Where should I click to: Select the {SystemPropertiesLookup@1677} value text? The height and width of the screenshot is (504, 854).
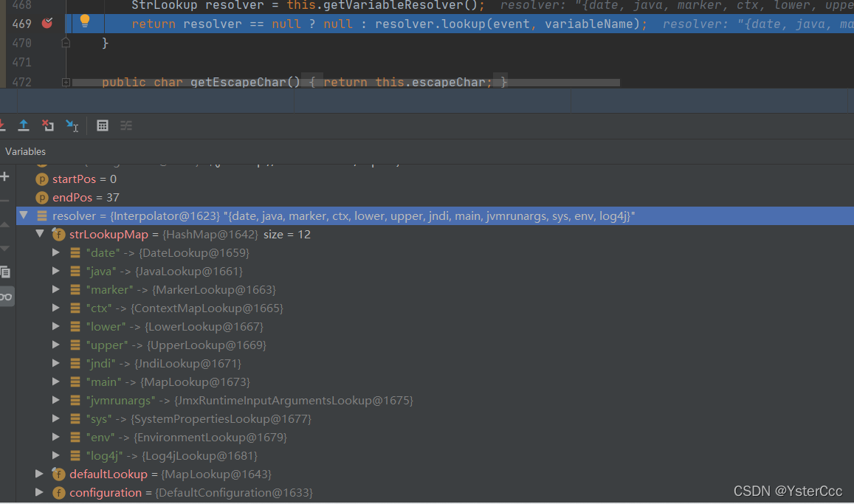221,419
